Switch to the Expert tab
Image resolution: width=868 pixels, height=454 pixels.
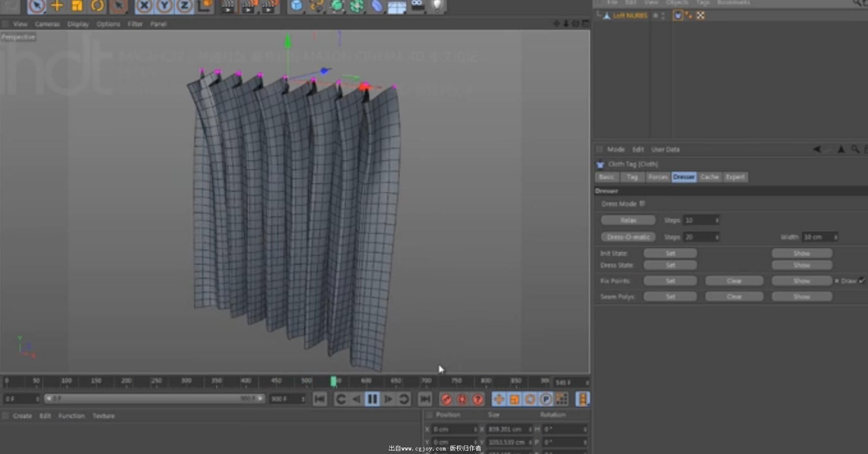[735, 177]
